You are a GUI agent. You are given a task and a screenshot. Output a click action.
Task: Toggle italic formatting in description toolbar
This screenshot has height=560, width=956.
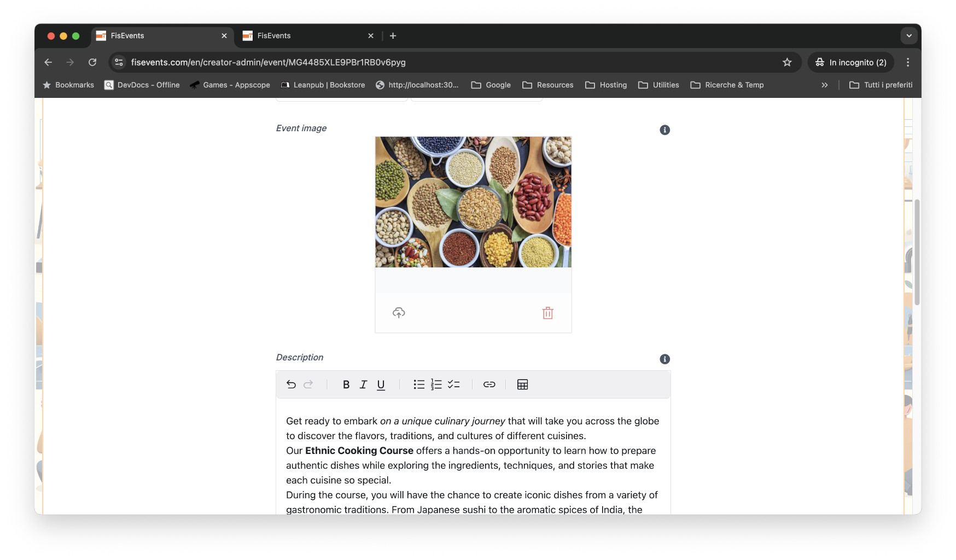pyautogui.click(x=363, y=384)
